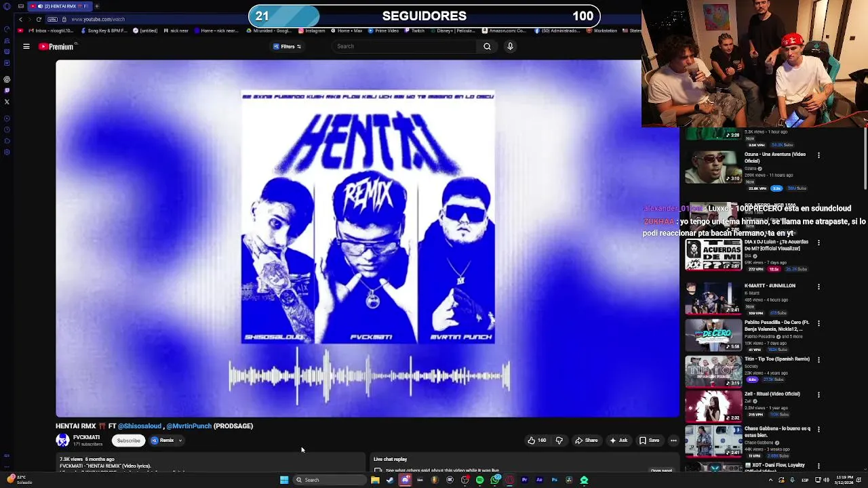Screen dimensions: 868x488
Task: Open video title 'Zell - Ritual (Video Oficial)'
Action: (x=772, y=394)
